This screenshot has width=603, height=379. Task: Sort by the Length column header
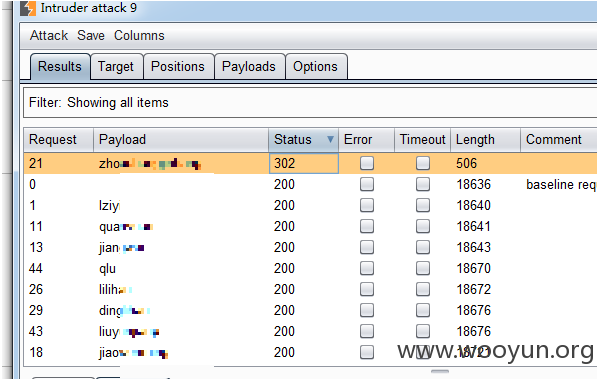point(486,140)
